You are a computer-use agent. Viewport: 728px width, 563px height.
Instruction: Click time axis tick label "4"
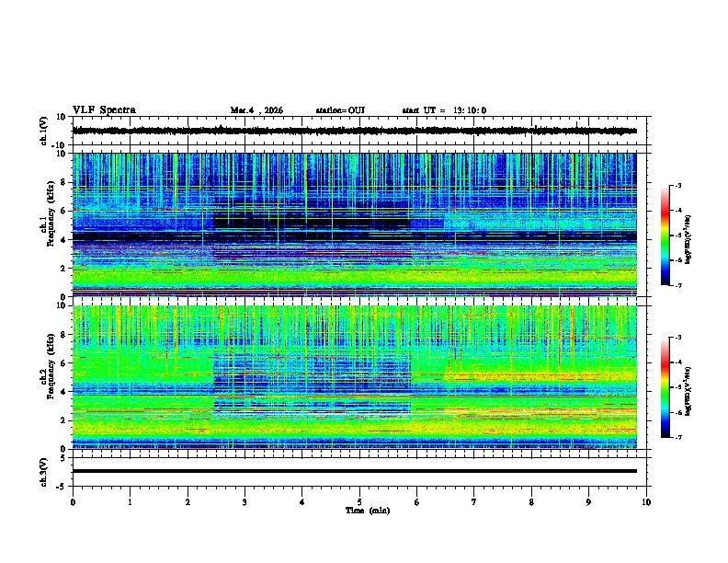tap(302, 502)
